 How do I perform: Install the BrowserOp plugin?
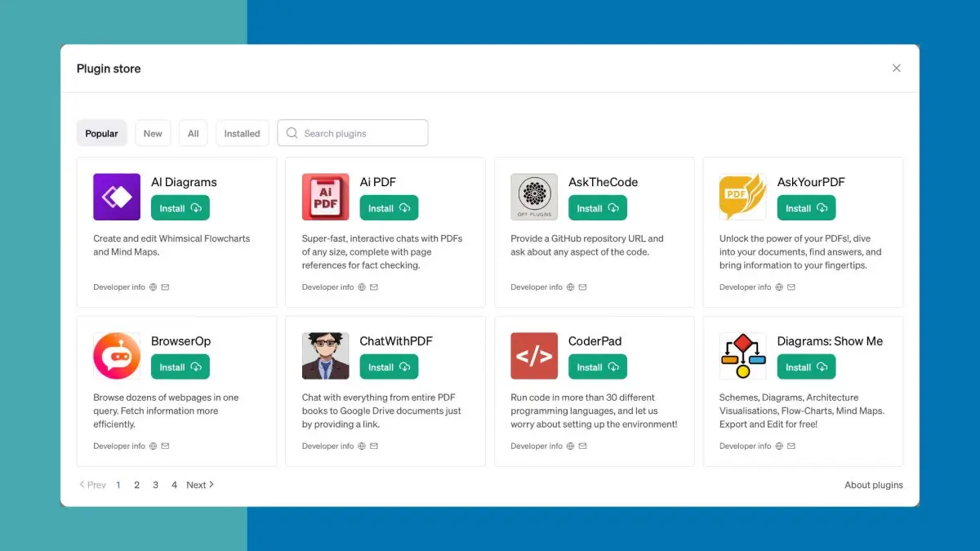(x=180, y=367)
